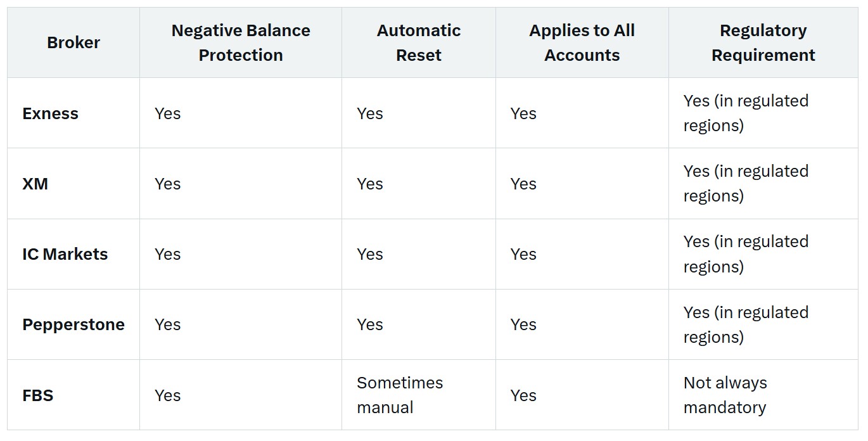Screen dimensions: 868x441
Task: Click the Regulatory Requirement column header
Action: [763, 42]
